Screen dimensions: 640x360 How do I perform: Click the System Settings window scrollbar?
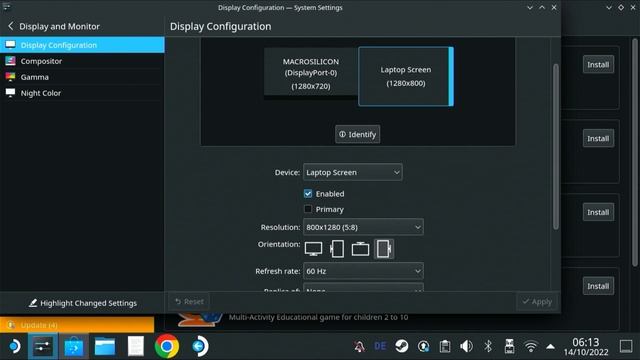[556, 147]
